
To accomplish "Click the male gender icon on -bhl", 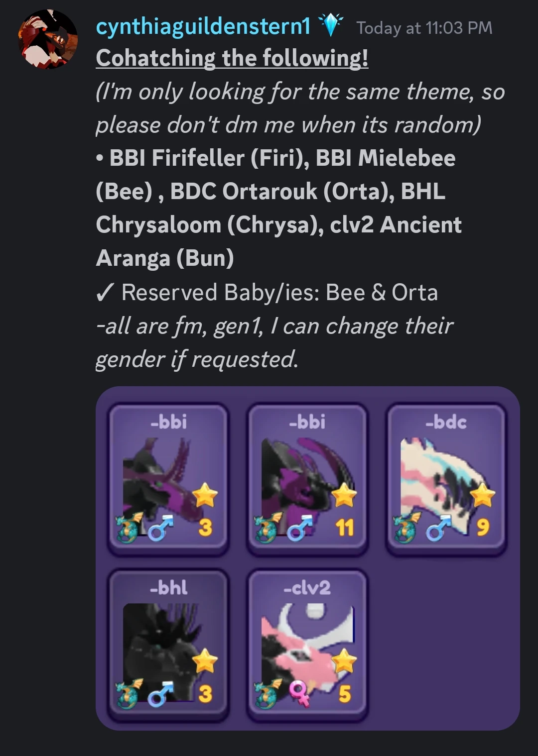I will [161, 694].
